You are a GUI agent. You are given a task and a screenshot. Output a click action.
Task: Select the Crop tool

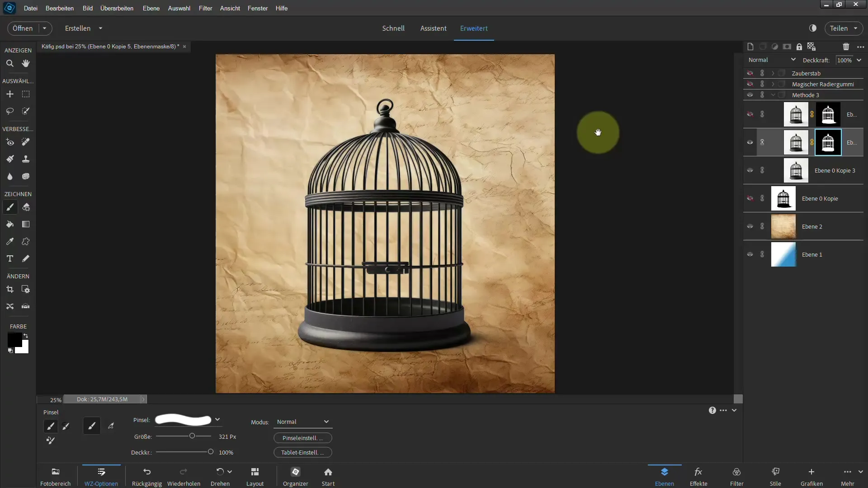click(x=9, y=289)
